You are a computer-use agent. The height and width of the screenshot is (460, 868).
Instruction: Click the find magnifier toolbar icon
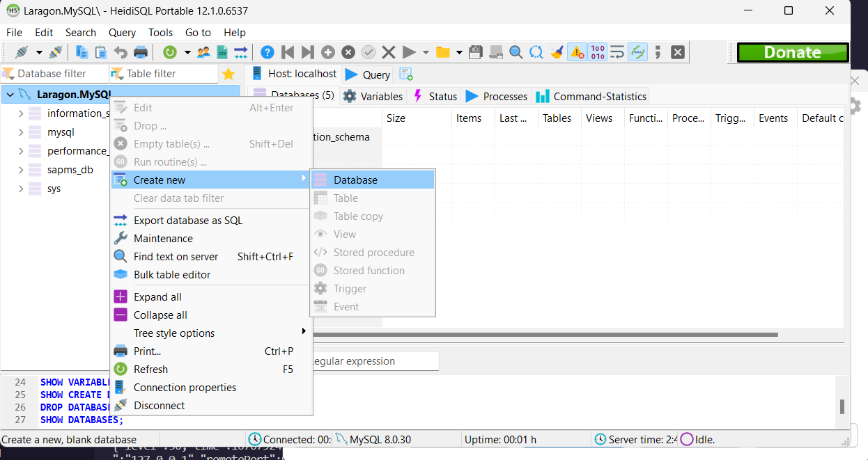pyautogui.click(x=516, y=52)
